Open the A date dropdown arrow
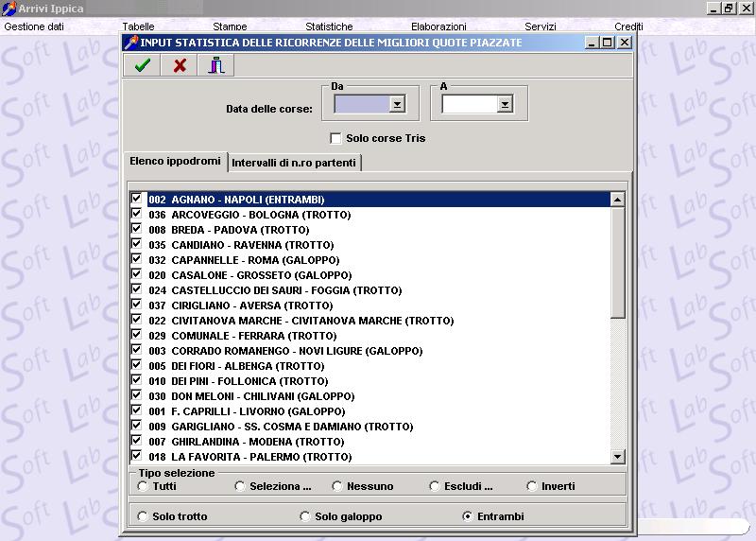Image resolution: width=756 pixels, height=541 pixels. [x=505, y=105]
